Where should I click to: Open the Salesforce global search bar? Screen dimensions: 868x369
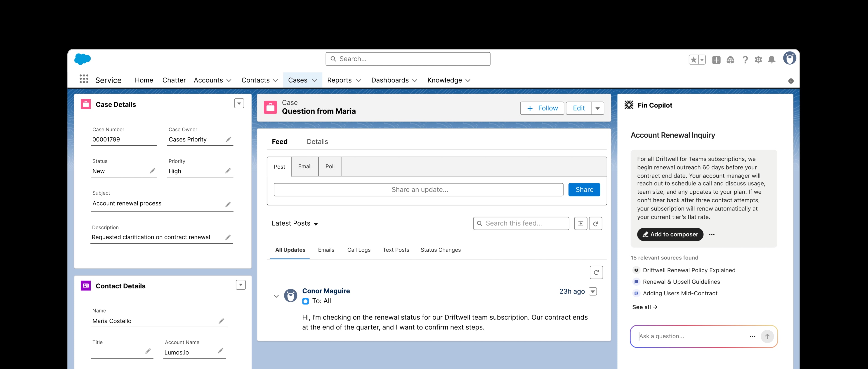(x=408, y=58)
